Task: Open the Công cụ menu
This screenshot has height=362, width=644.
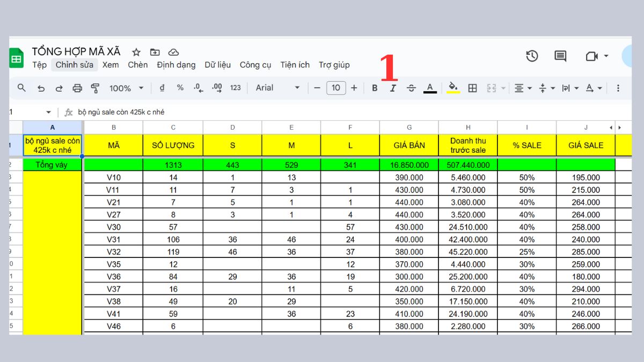Action: pos(255,65)
